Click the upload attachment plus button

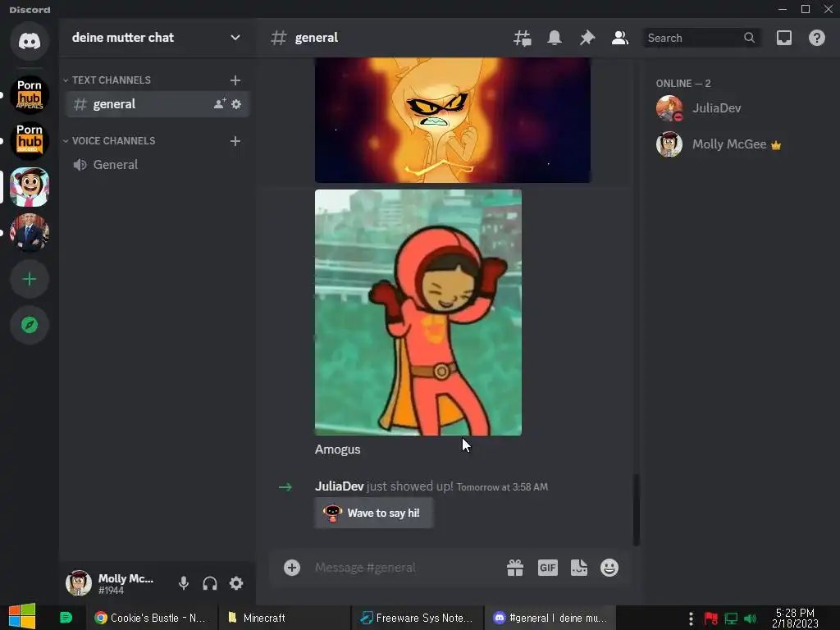[x=292, y=568]
